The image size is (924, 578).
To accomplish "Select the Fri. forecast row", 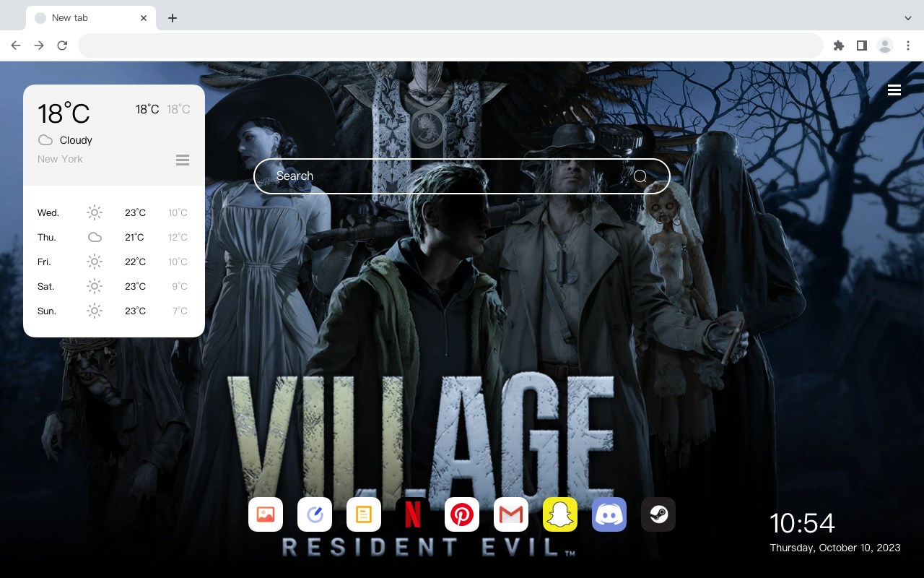I will tap(113, 262).
